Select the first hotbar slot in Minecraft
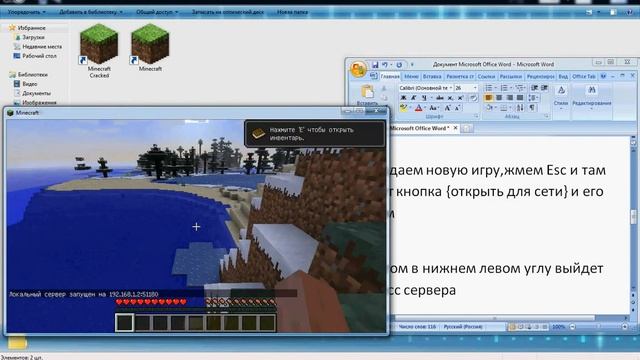Image resolution: width=640 pixels, height=360 pixels. pyautogui.click(x=124, y=322)
